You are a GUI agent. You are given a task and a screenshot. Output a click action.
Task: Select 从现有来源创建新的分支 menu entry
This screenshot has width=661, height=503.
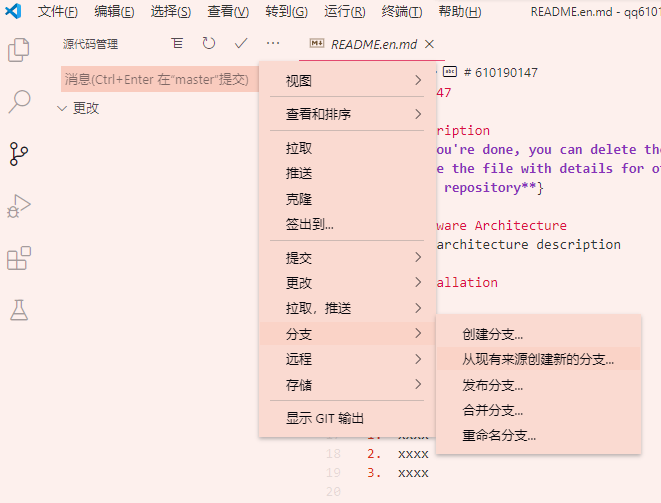tap(537, 358)
